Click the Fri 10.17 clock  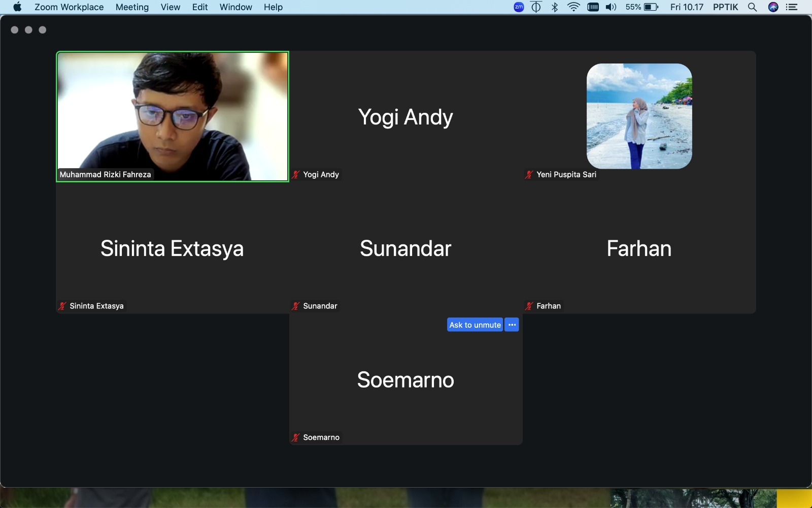(687, 7)
